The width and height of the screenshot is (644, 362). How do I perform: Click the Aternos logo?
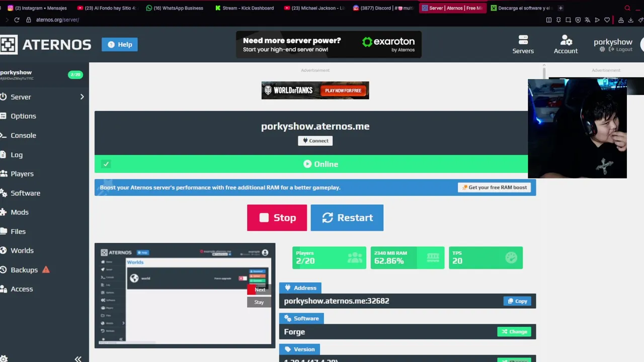point(46,44)
